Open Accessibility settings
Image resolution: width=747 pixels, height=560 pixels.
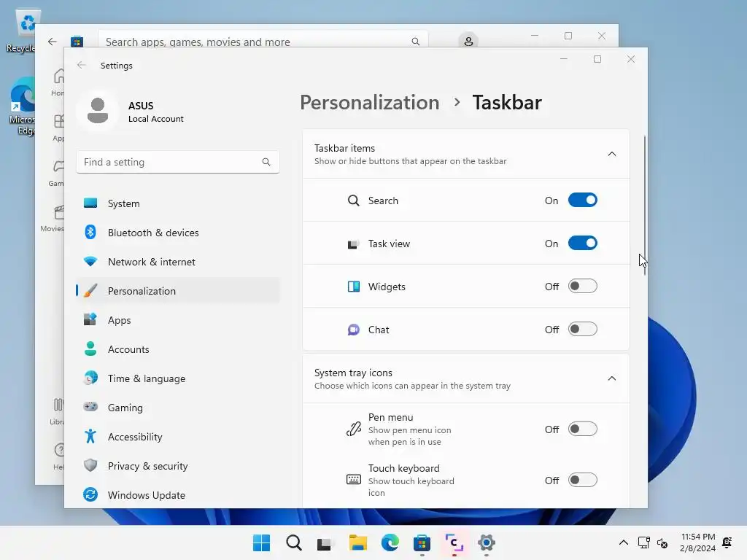(x=178, y=437)
